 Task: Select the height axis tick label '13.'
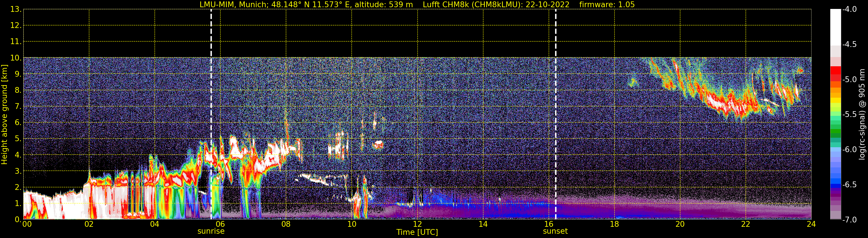16,10
